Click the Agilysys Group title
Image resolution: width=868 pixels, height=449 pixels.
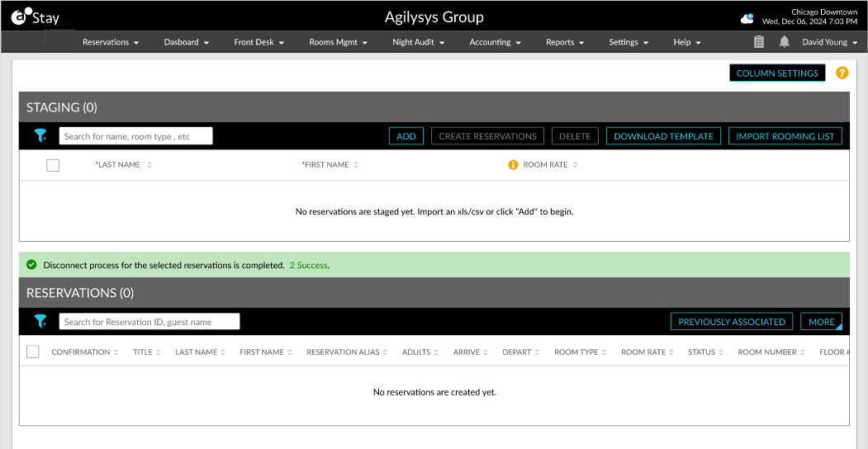tap(434, 17)
